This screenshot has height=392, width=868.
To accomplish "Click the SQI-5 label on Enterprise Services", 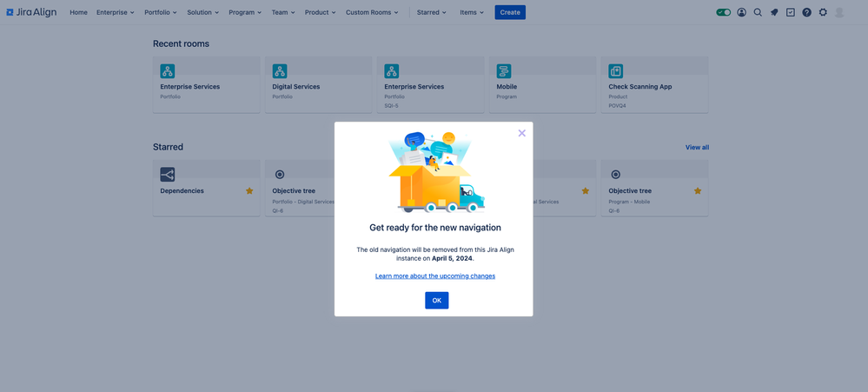I will [x=392, y=106].
